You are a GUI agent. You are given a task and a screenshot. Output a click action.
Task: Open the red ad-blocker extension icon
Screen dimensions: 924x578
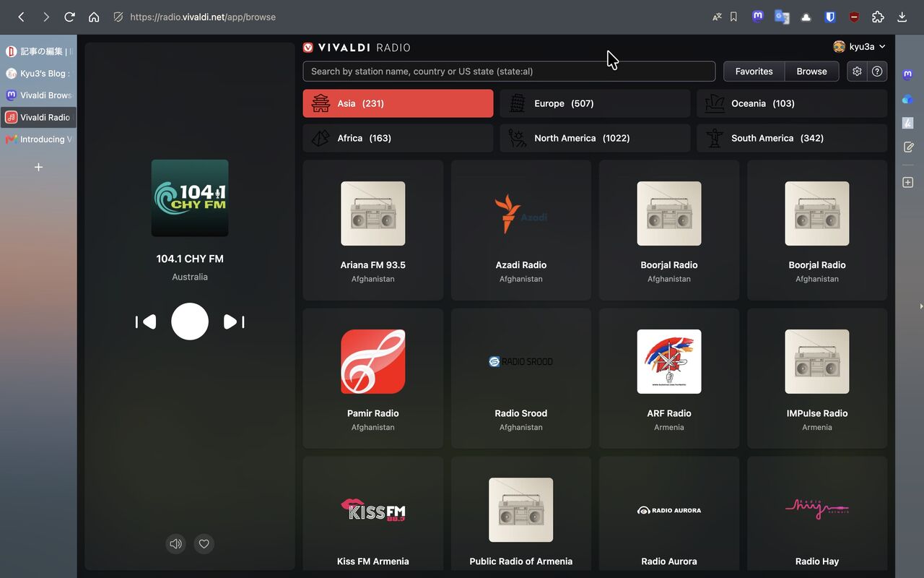(x=854, y=17)
